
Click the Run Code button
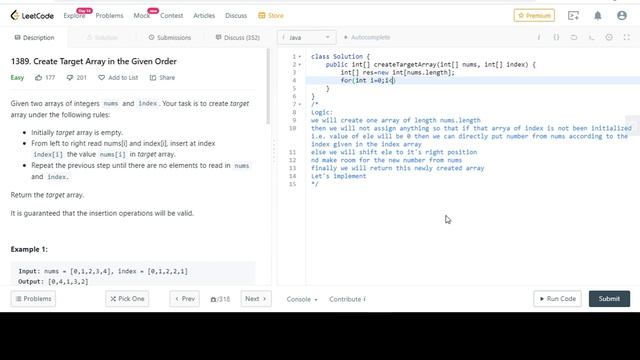[x=558, y=299]
